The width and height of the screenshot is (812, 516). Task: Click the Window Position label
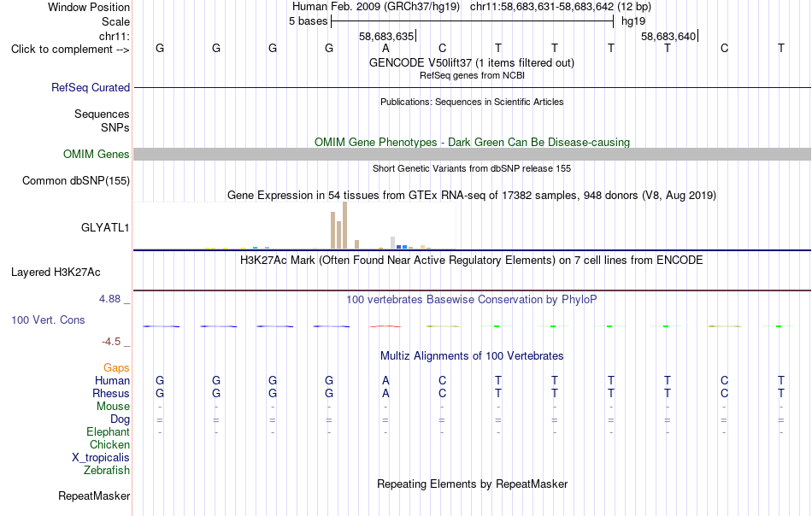89,7
